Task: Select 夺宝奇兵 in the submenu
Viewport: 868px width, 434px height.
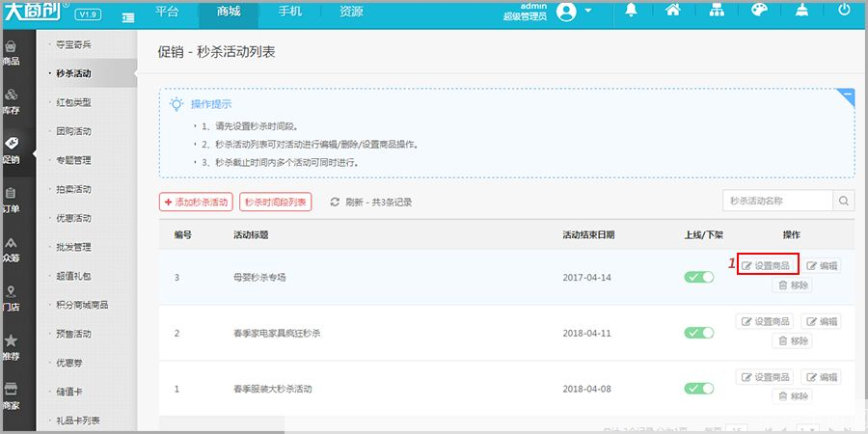Action: 73,44
